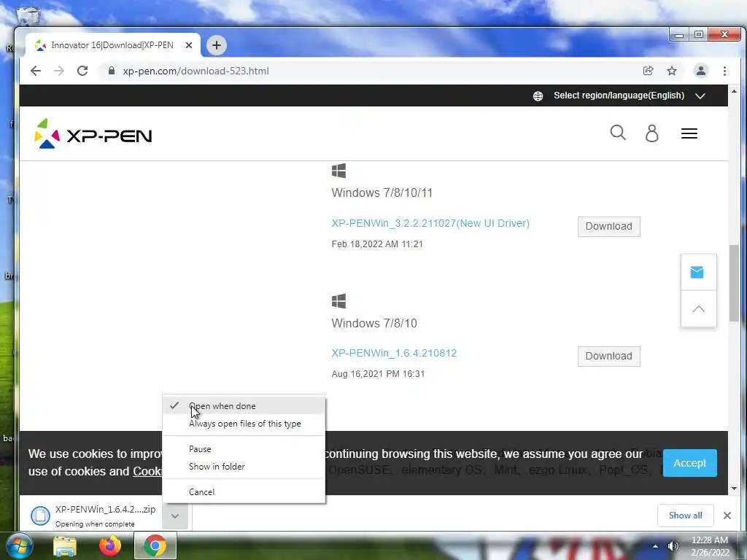Click the Feb 18,2022 AM 11:21 date text
The width and height of the screenshot is (747, 560).
pyautogui.click(x=377, y=244)
